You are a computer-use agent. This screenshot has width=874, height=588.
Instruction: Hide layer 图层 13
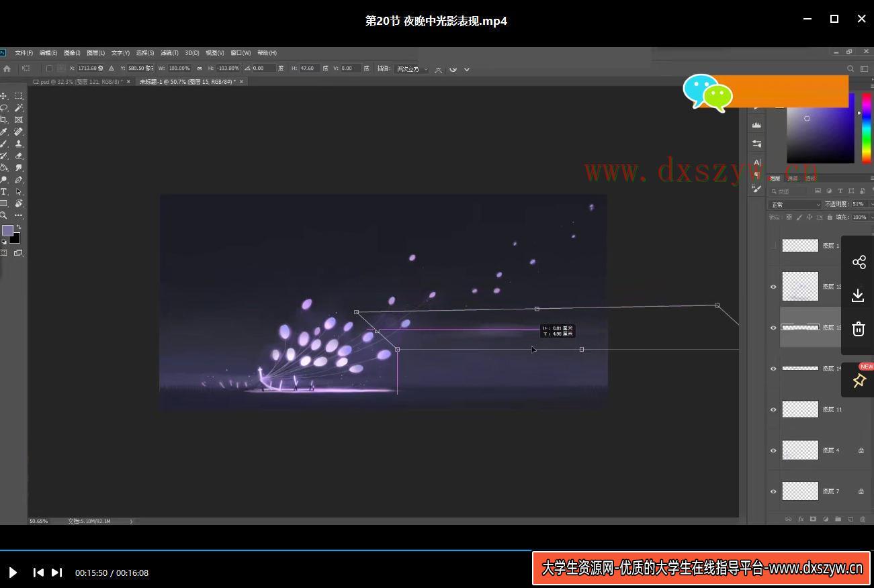point(773,287)
